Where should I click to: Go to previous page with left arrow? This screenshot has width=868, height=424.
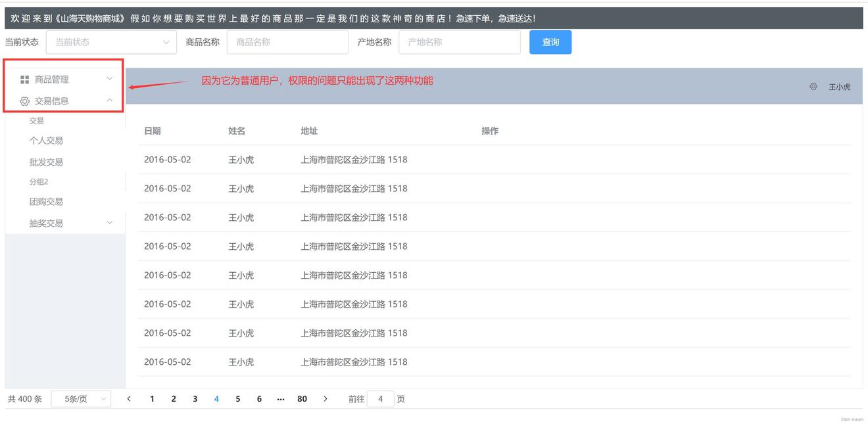[129, 399]
